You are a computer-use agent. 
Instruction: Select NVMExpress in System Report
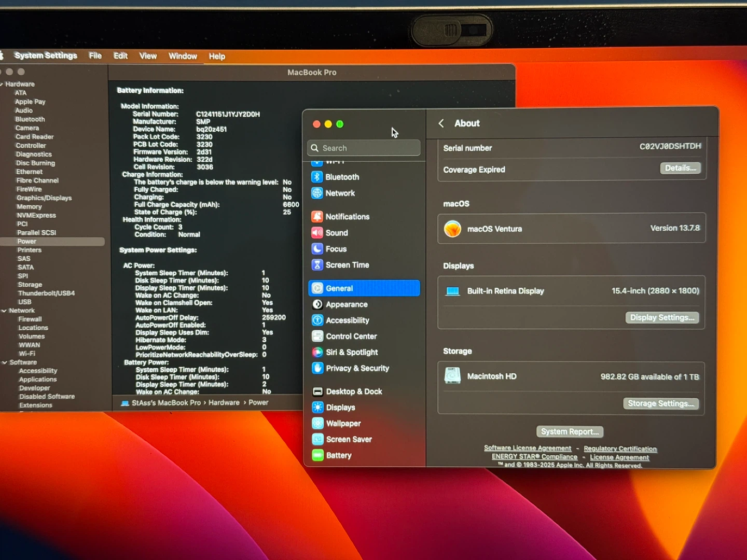36,215
